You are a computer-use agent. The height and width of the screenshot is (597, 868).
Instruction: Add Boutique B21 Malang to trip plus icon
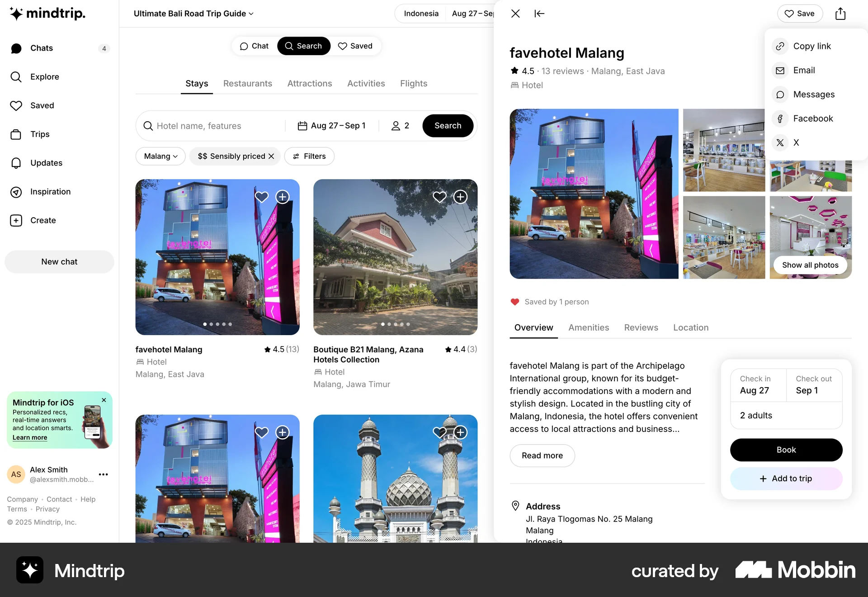click(x=460, y=197)
